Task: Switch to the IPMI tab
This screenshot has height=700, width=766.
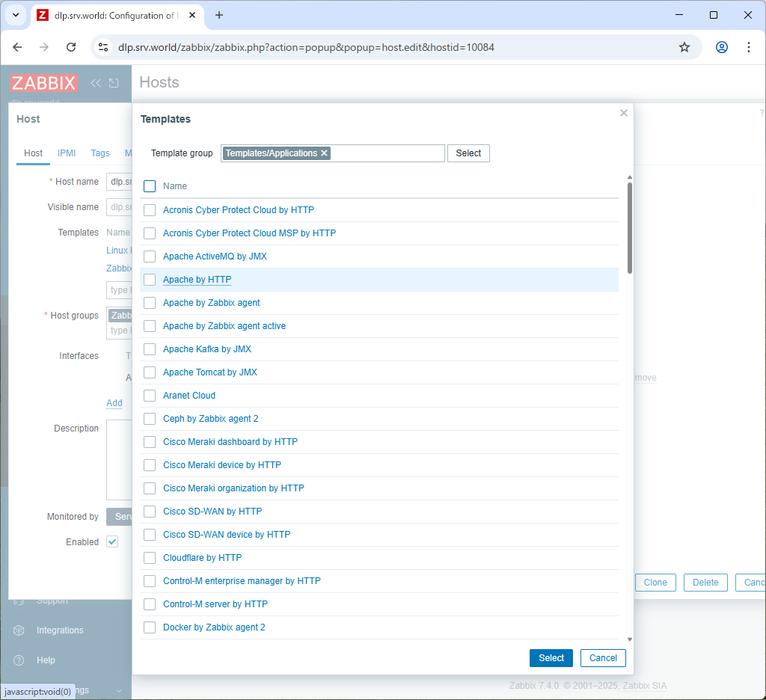Action: click(67, 153)
